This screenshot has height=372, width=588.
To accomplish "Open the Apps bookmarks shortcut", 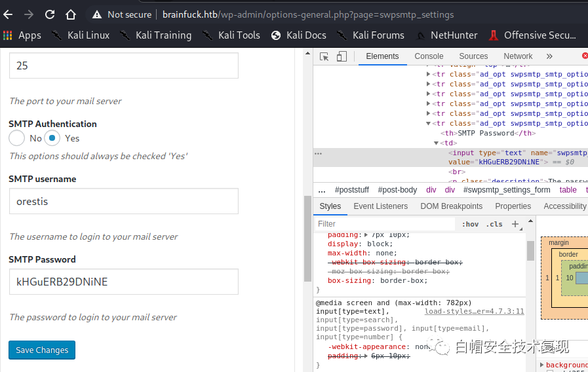I will [x=22, y=35].
